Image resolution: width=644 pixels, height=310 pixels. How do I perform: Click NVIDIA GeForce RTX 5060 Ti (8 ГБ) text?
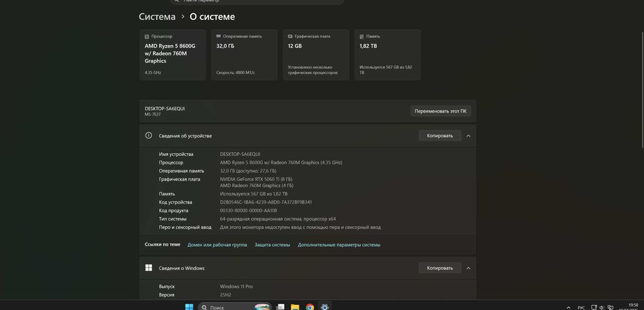(x=256, y=179)
